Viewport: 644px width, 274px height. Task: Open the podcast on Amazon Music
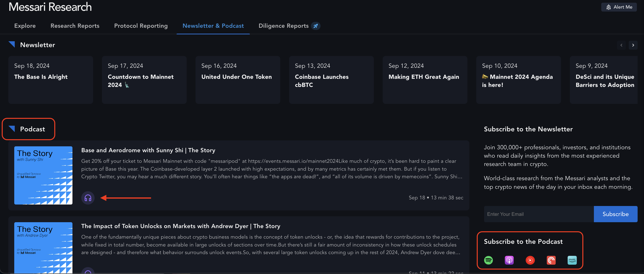pos(572,260)
